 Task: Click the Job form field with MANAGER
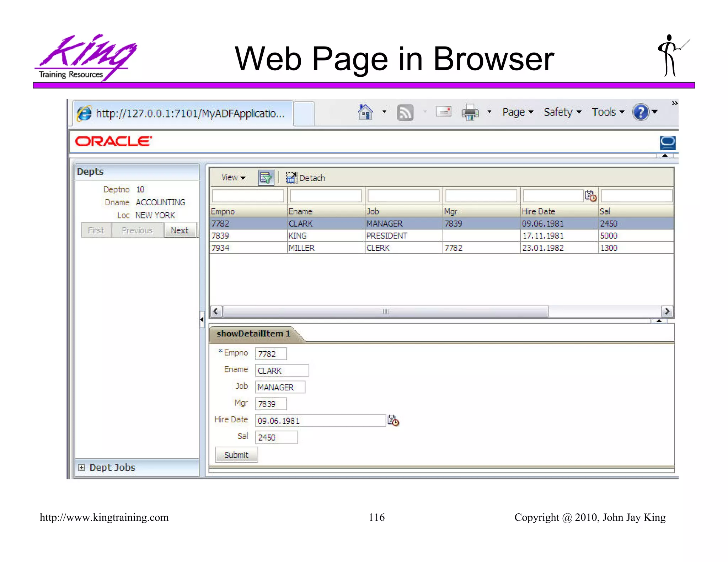[x=280, y=387]
